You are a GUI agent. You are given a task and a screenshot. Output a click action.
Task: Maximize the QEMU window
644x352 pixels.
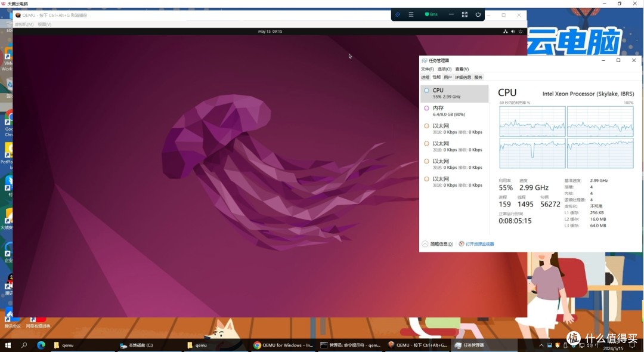[x=503, y=15]
